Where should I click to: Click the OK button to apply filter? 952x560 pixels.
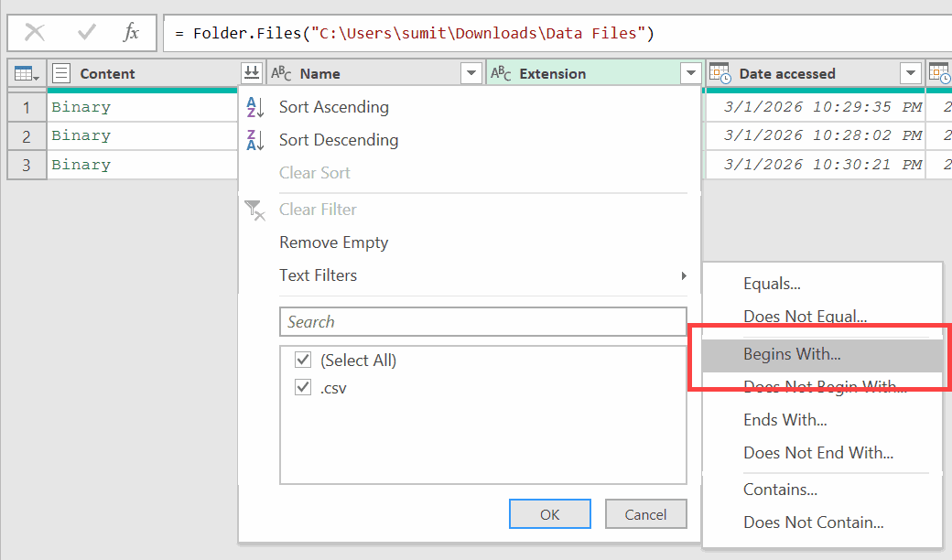(549, 513)
